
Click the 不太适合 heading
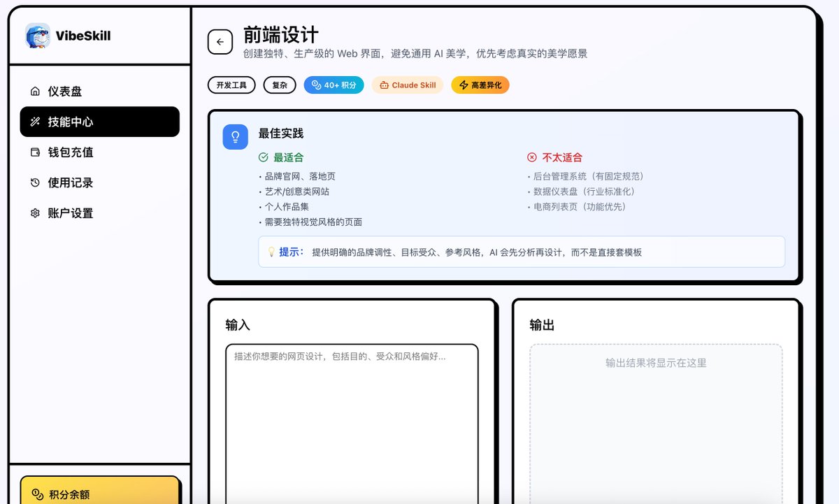562,158
